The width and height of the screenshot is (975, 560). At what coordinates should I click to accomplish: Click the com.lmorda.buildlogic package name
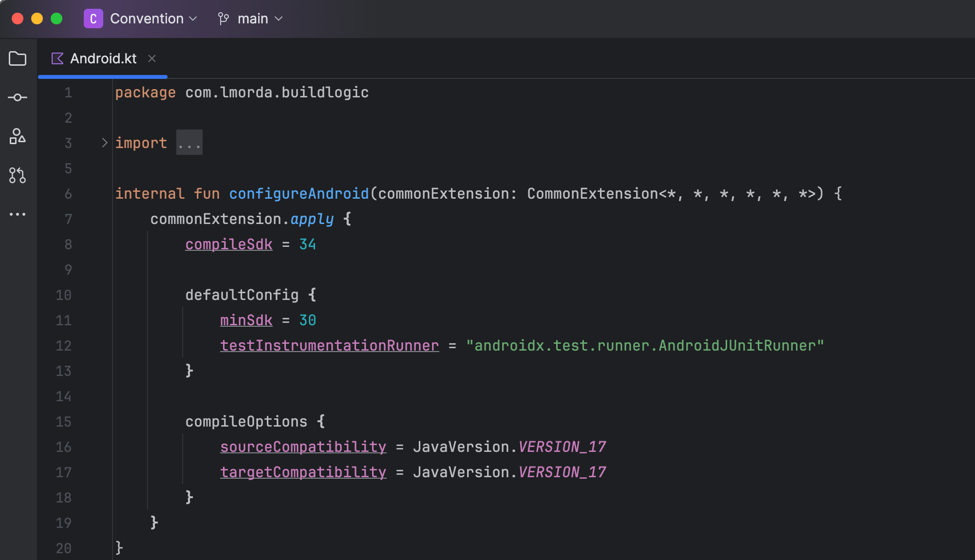point(277,93)
